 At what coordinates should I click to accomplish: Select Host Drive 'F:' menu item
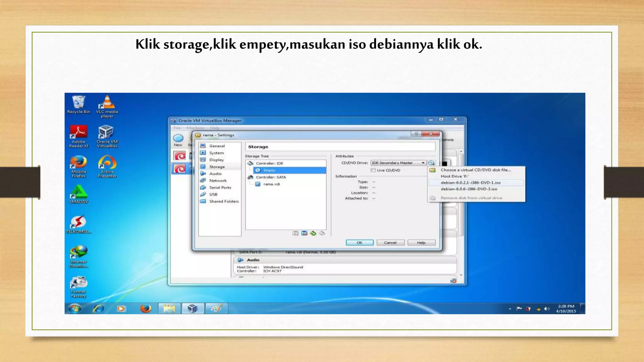[476, 176]
